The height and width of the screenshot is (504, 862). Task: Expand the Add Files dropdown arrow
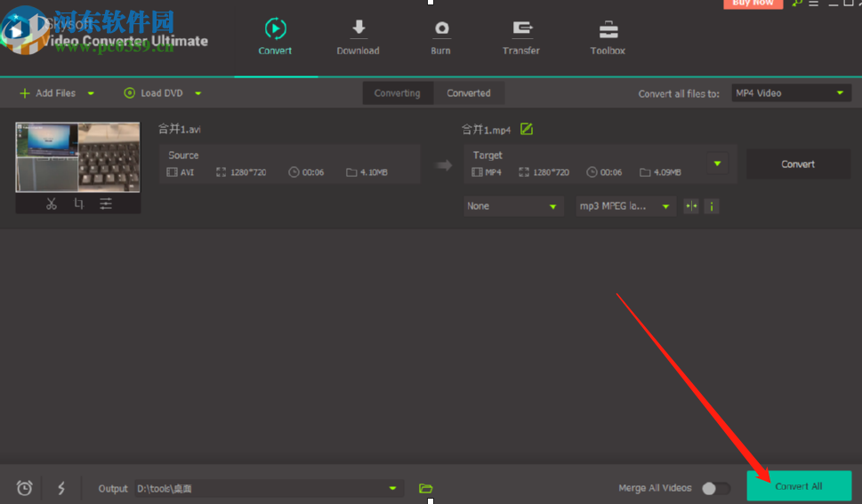92,93
